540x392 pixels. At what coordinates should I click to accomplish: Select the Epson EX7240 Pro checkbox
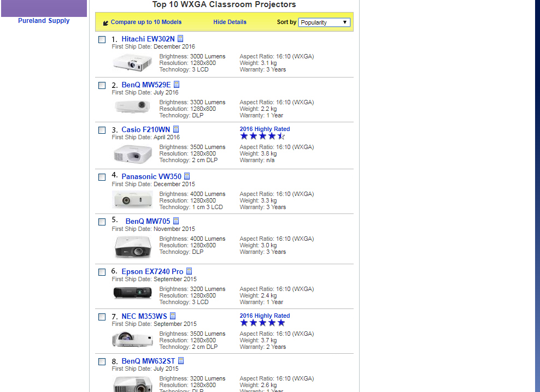(x=102, y=272)
